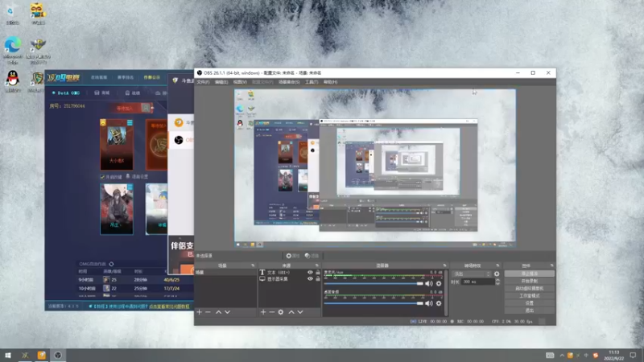This screenshot has height=362, width=644.
Task: Hide the 文本 (GDI+) source via eye icon
Action: [310, 272]
